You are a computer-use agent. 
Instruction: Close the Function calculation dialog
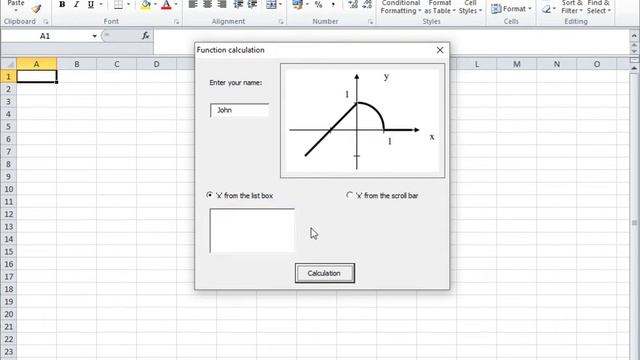[x=440, y=50]
